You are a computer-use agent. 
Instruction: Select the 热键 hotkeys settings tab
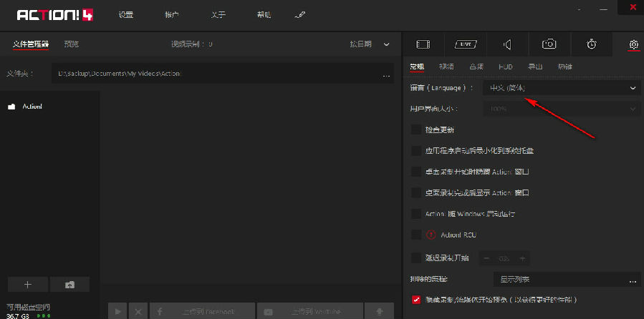tap(564, 67)
